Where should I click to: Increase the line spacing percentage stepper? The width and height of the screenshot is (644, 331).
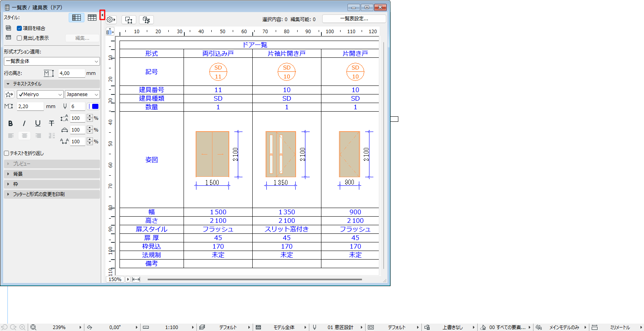point(90,116)
